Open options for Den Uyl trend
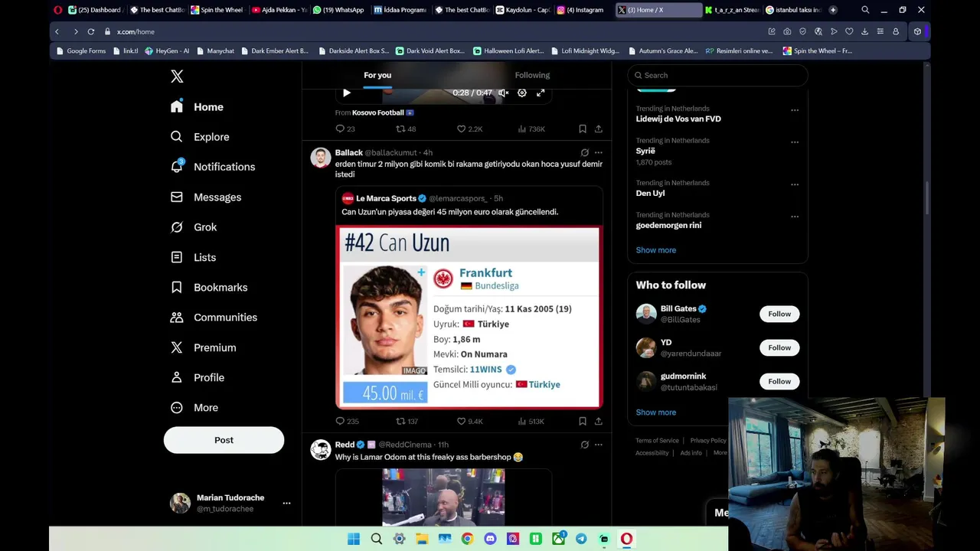This screenshot has height=551, width=980. [794, 184]
